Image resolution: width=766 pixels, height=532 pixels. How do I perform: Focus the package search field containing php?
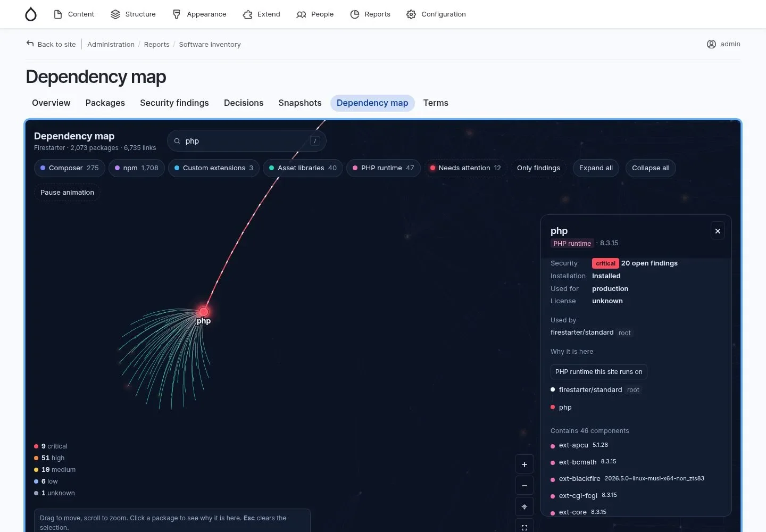[246, 141]
